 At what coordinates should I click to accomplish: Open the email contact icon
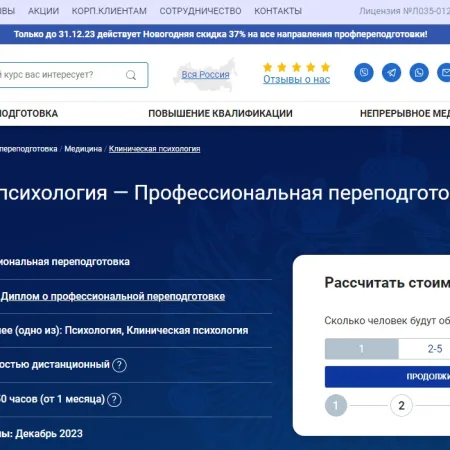(444, 72)
